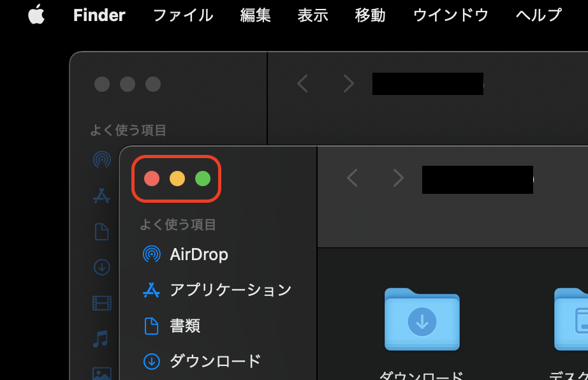Image resolution: width=588 pixels, height=380 pixels.
Task: Minimize the front Finder window (yellow button)
Action: pyautogui.click(x=177, y=179)
